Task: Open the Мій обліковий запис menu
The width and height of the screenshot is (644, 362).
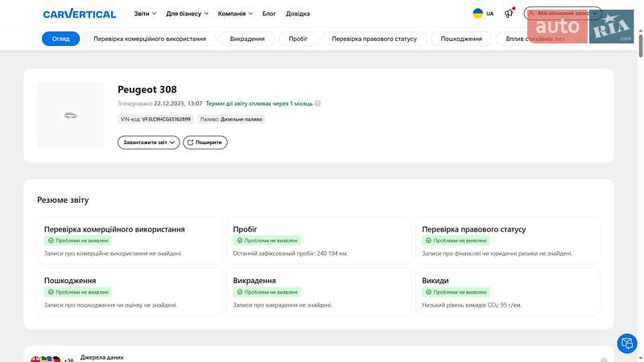Action: (x=562, y=14)
